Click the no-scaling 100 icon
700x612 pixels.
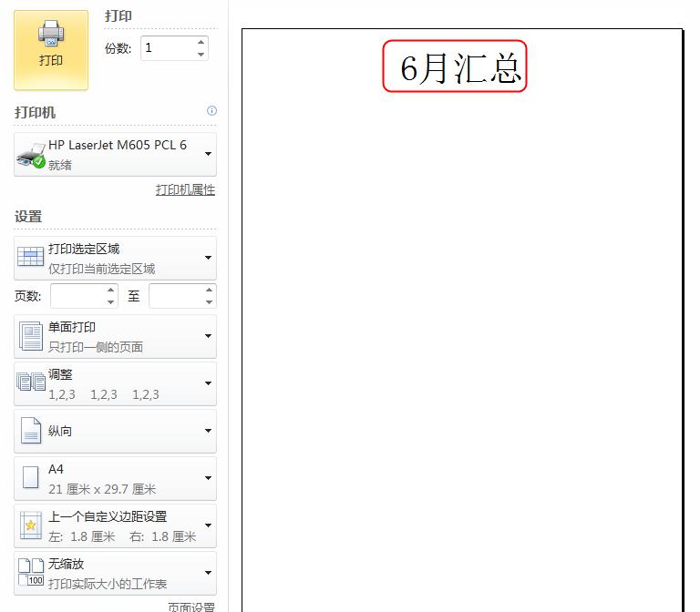(31, 572)
